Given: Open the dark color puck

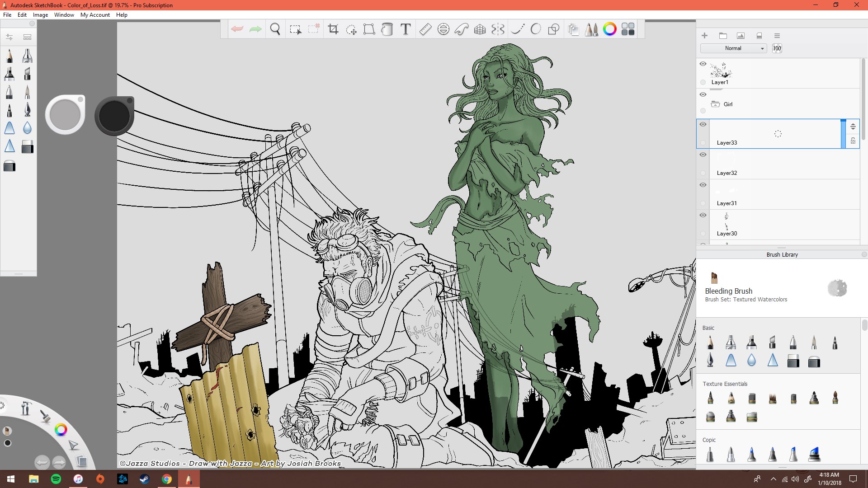Looking at the screenshot, I should 114,116.
